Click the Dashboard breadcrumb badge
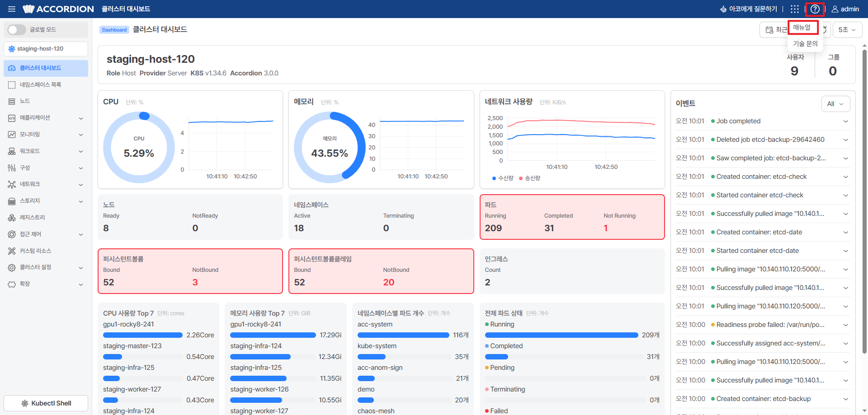 (114, 30)
